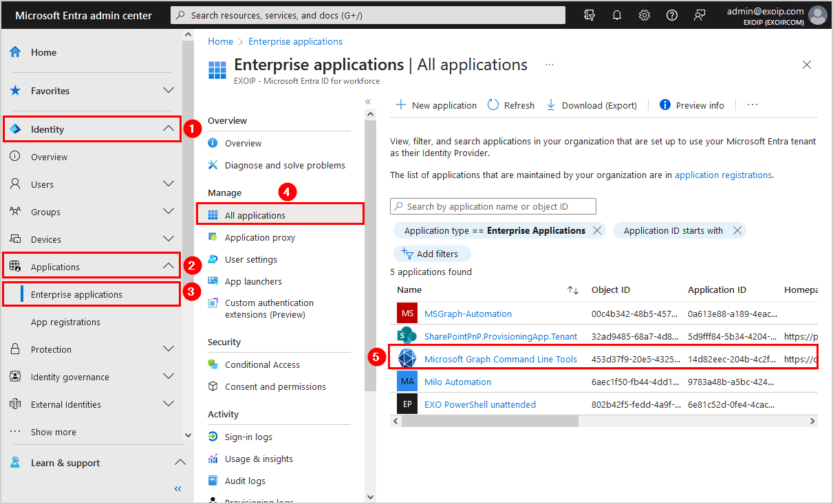Select Conditional Access in Security menu
Viewport: 833px width, 504px height.
pyautogui.click(x=262, y=364)
